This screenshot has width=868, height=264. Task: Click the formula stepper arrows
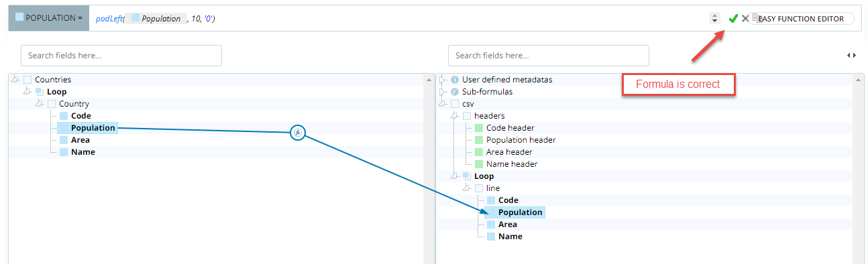click(x=714, y=18)
